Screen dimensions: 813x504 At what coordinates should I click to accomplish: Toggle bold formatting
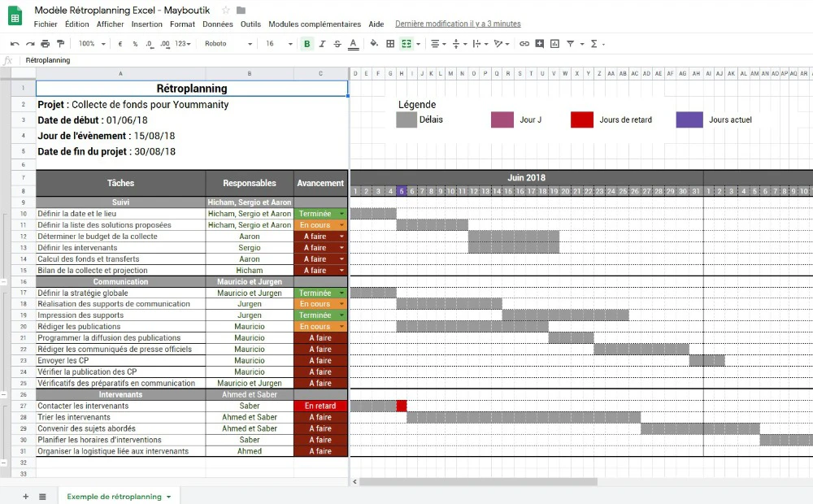[307, 44]
